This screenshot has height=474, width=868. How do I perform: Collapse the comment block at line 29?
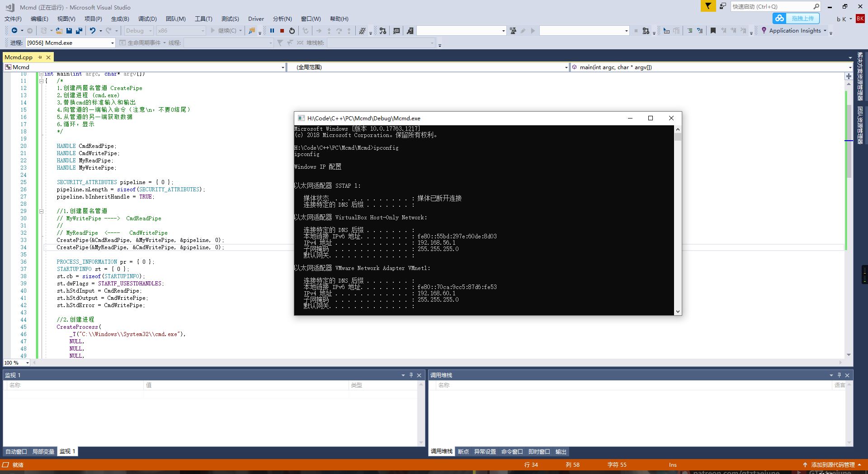pos(41,211)
